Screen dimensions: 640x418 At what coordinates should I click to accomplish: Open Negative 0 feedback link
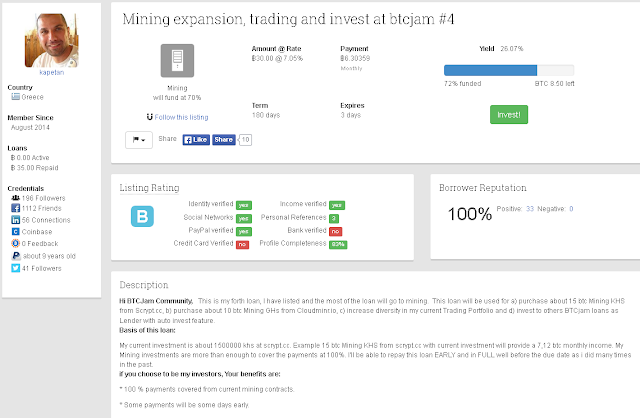click(571, 209)
